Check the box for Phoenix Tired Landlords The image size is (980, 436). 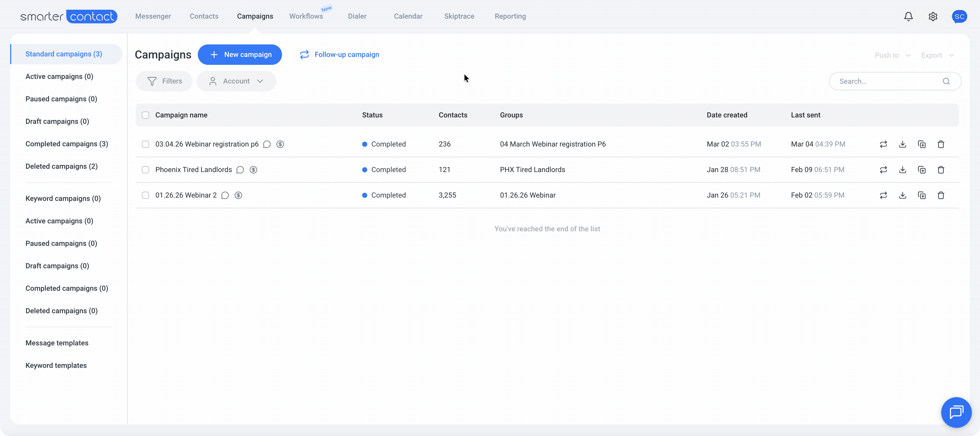145,170
